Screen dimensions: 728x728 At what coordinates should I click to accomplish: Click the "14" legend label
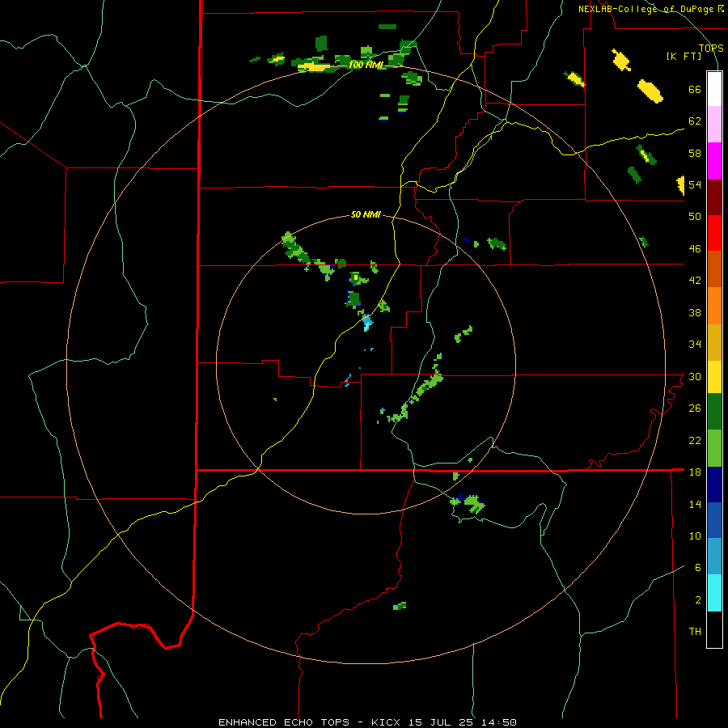point(695,504)
